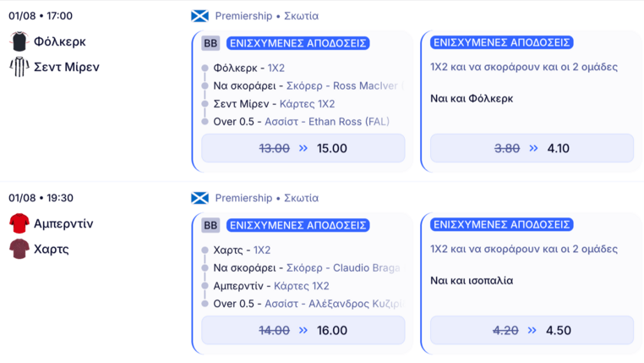Click the BB badge in Χαρτς bet card
Viewport: 644px width, 363px height.
210,225
